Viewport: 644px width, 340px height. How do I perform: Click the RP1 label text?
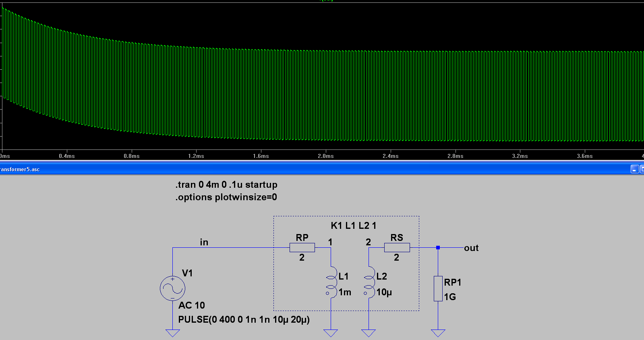point(453,282)
